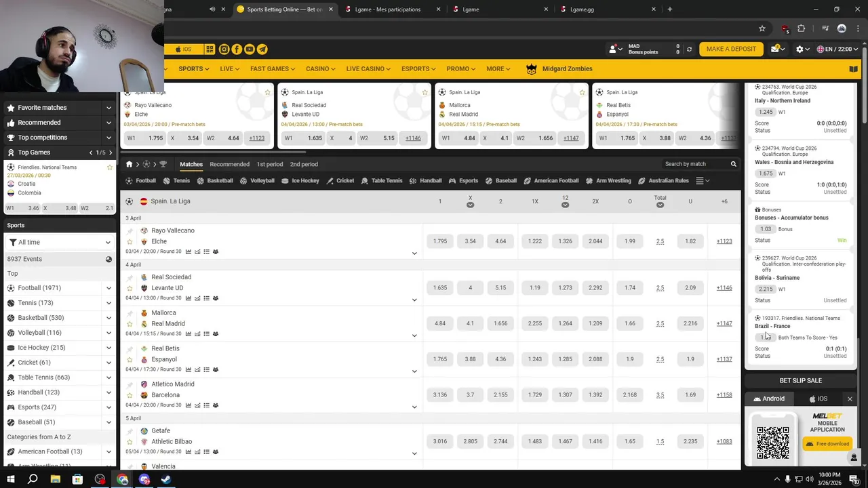Open the Telegram social icon

pos(262,49)
